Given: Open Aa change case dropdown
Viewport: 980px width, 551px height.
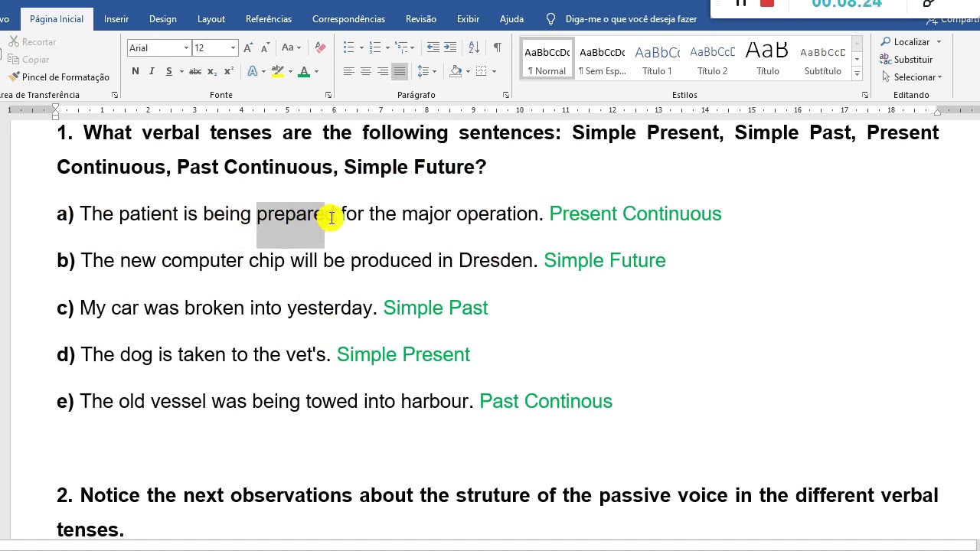Looking at the screenshot, I should [292, 48].
